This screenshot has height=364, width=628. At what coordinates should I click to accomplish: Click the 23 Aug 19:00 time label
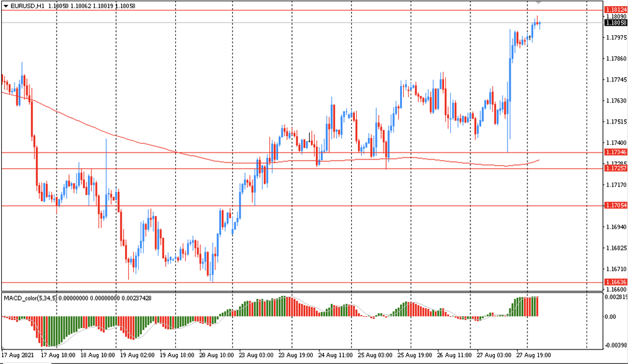tap(296, 355)
